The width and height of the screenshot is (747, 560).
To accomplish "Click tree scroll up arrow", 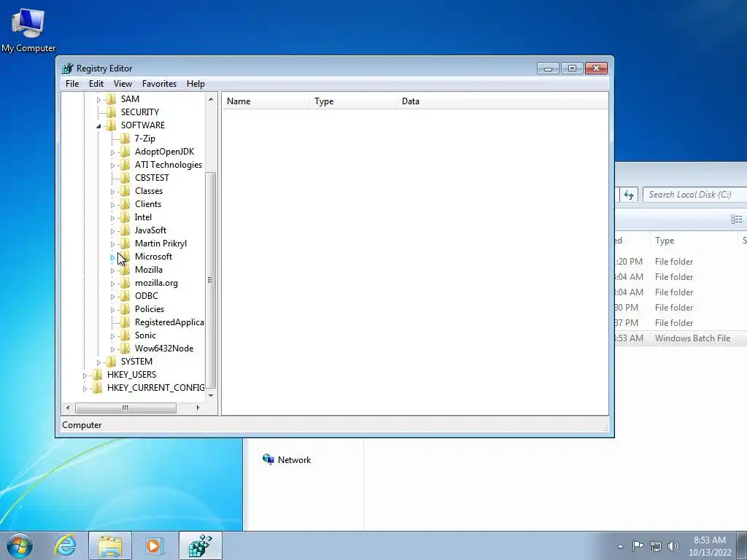I will click(x=211, y=99).
